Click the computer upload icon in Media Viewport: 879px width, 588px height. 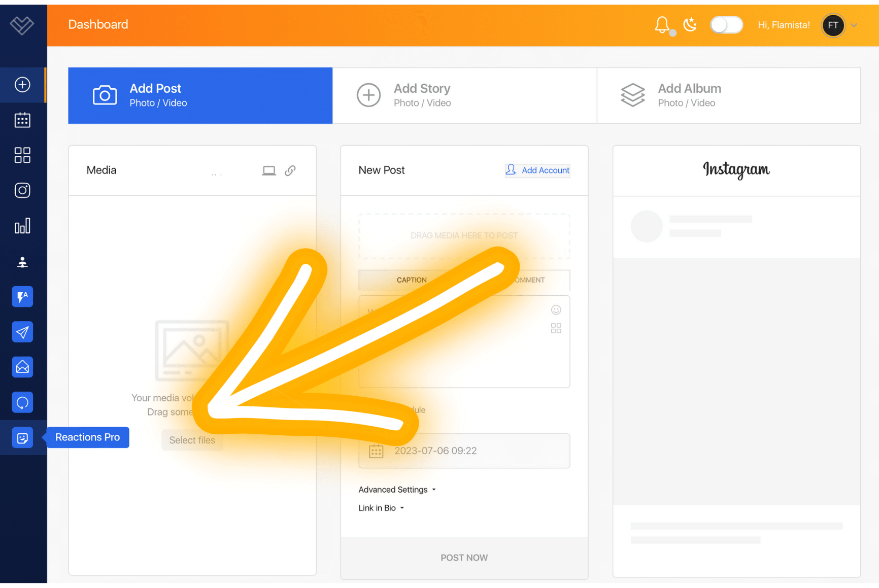269,170
